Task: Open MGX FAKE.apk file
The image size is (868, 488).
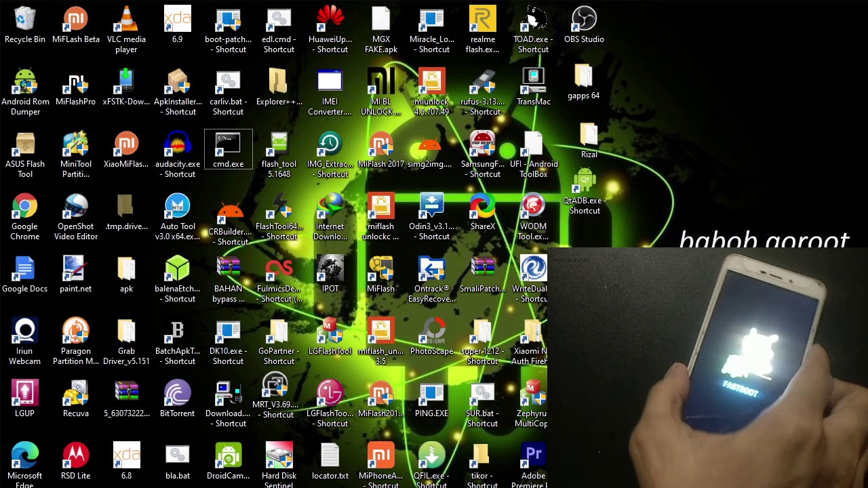Action: point(380,20)
